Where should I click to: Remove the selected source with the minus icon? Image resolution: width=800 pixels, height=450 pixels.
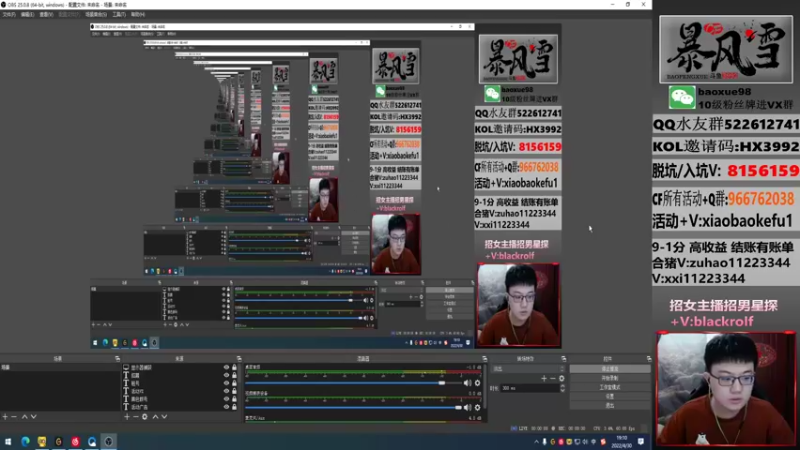click(136, 417)
